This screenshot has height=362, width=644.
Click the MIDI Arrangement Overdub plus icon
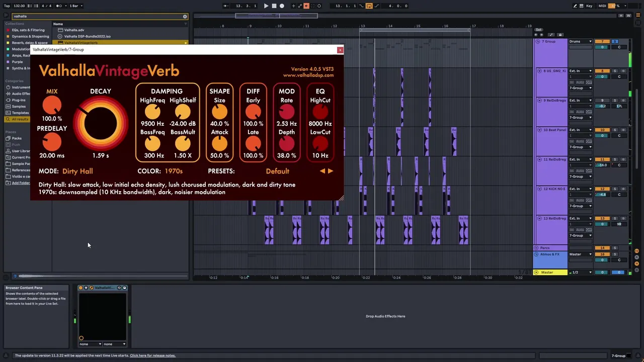tap(294, 6)
